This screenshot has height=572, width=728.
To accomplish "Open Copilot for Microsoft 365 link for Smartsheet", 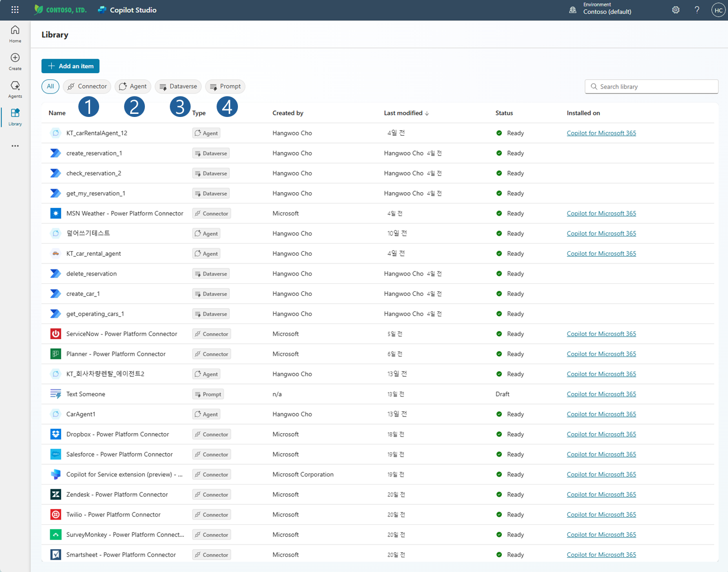I will click(601, 555).
